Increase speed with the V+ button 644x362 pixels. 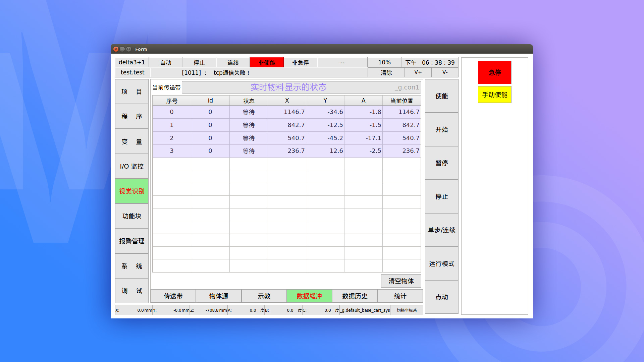[x=418, y=72]
